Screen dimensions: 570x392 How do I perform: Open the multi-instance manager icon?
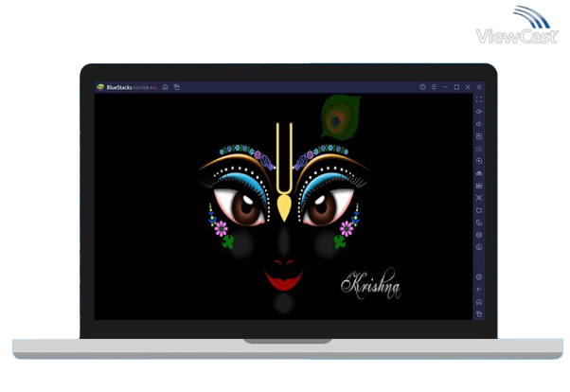(479, 223)
